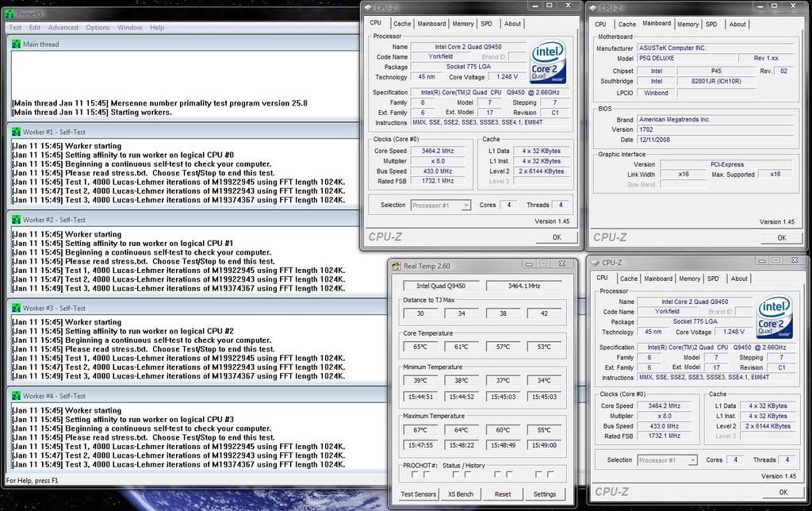The height and width of the screenshot is (511, 812).
Task: Click the title icon of the lower-right CPU-Z window
Action: point(595,263)
